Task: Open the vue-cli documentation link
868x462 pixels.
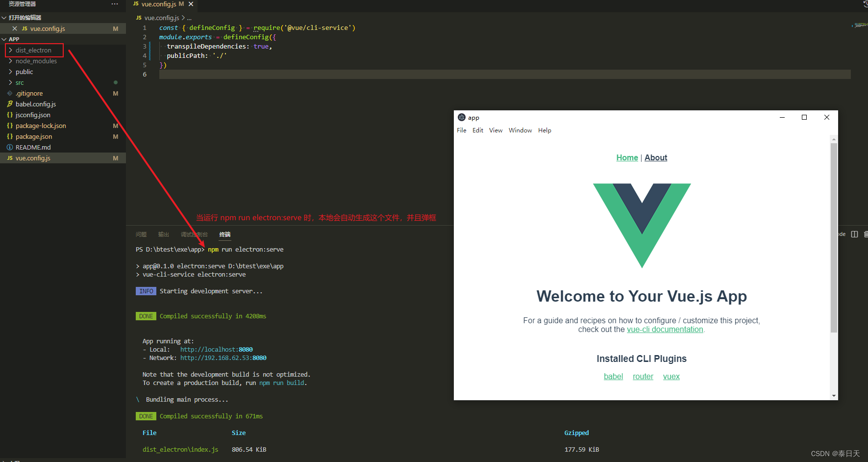Action: pos(665,329)
